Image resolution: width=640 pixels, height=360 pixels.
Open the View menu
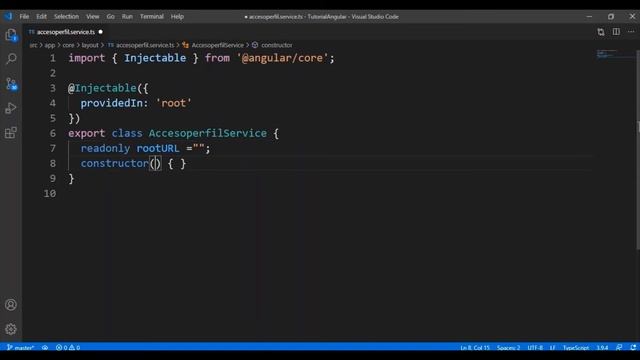click(x=93, y=17)
